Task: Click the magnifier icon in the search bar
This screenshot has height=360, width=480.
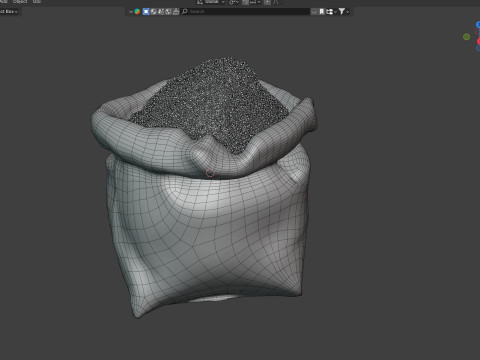Action: tap(185, 12)
